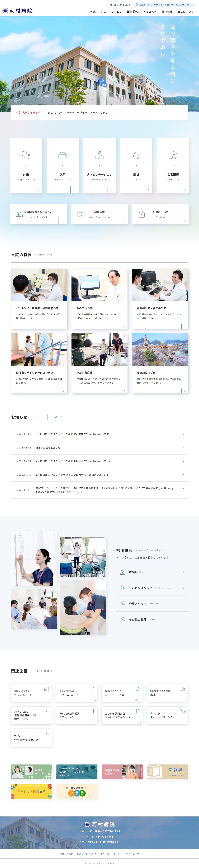Select 採用情報 in the top navigation
This screenshot has width=199, height=868.
pos(167,12)
